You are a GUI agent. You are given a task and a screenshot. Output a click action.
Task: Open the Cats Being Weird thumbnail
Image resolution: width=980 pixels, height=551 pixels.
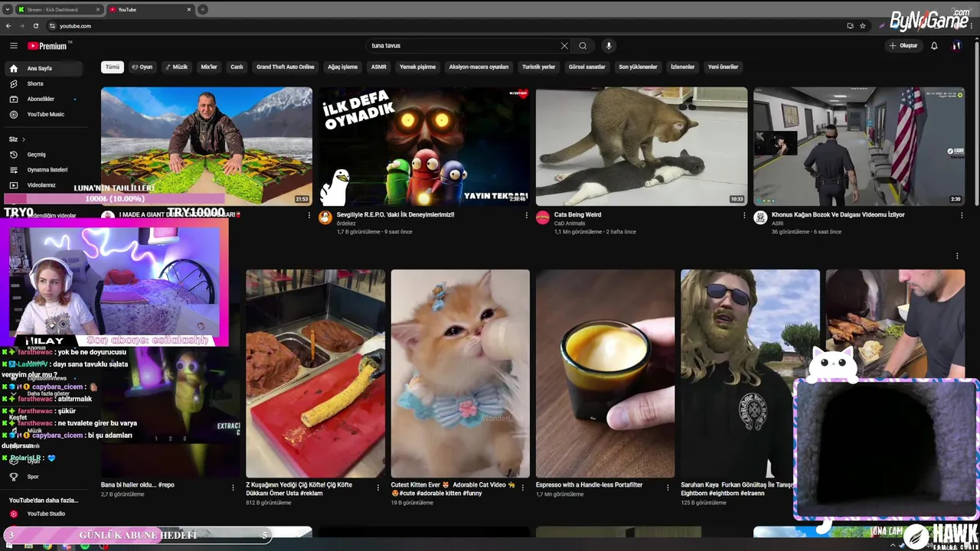642,146
